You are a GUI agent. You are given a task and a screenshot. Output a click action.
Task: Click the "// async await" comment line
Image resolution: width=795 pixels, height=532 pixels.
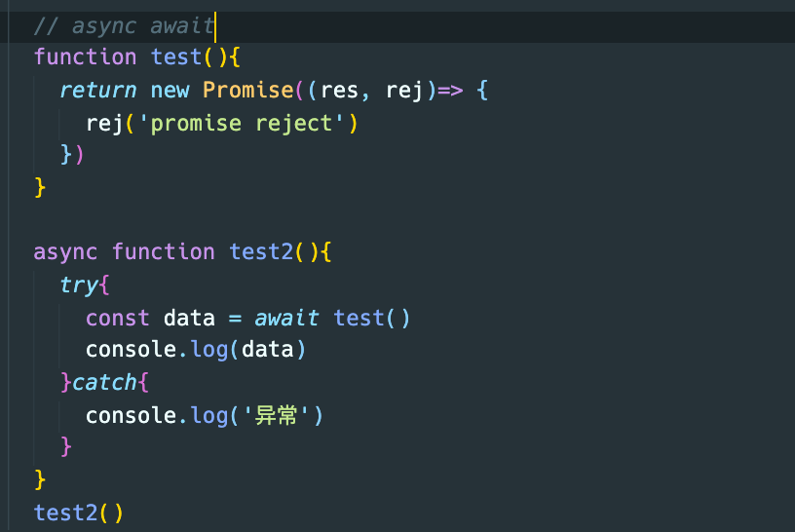[x=124, y=24]
